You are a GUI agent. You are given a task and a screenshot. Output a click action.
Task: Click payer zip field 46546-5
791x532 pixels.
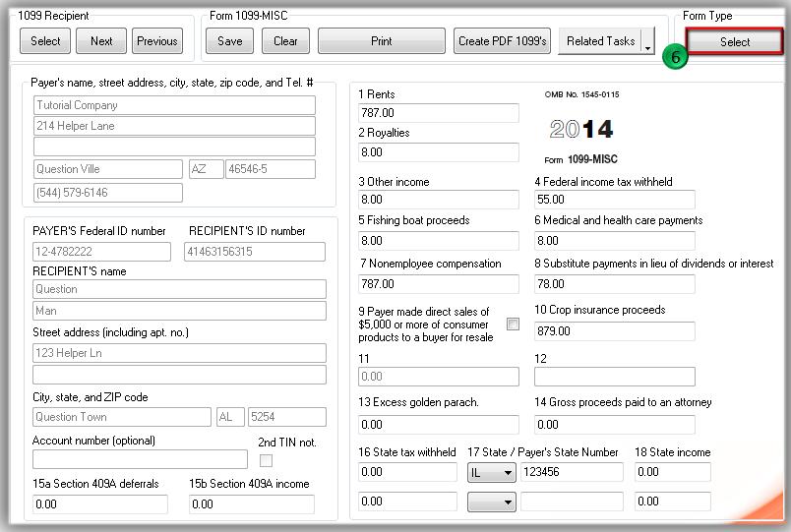[x=271, y=169]
